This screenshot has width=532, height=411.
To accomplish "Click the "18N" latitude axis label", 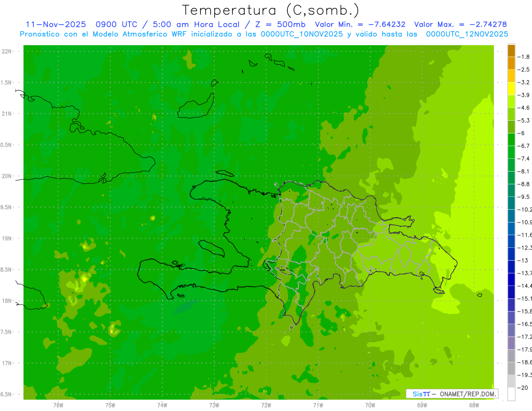I will click(x=6, y=301).
